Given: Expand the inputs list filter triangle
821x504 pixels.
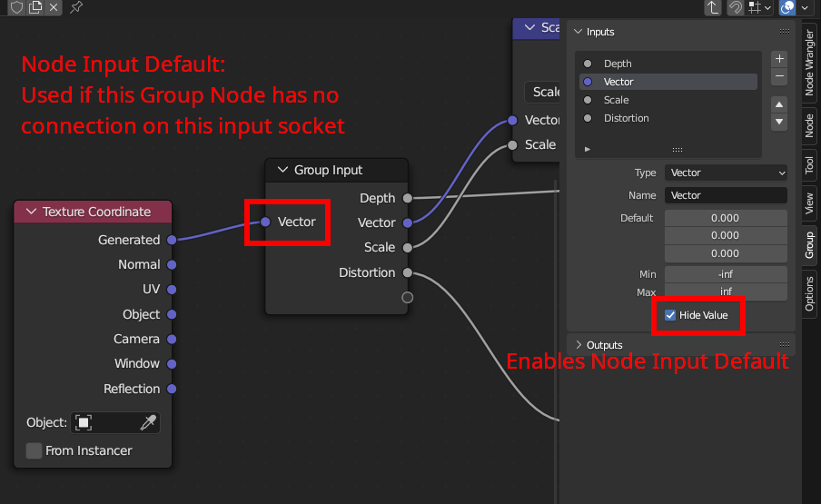Looking at the screenshot, I should click(x=588, y=149).
